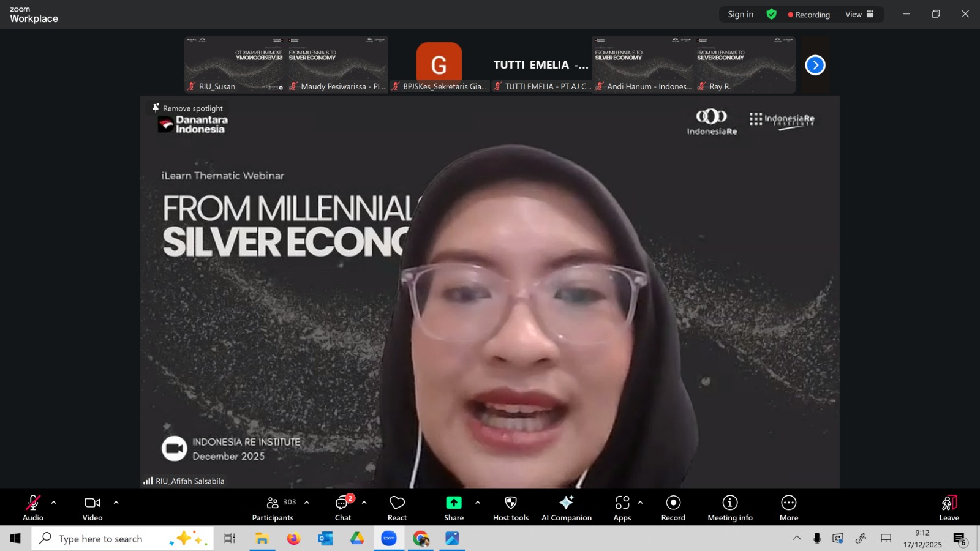The image size is (980, 551).
Task: Open the View layout menu
Action: [859, 14]
